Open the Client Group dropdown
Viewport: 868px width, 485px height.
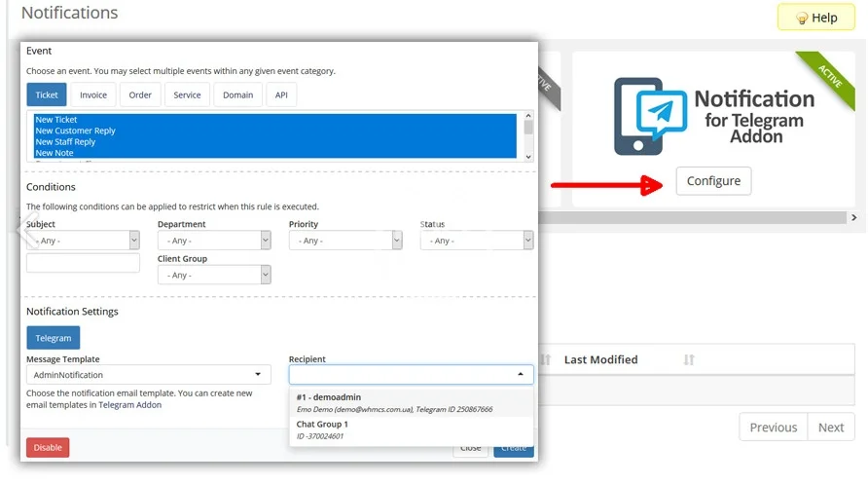click(214, 276)
